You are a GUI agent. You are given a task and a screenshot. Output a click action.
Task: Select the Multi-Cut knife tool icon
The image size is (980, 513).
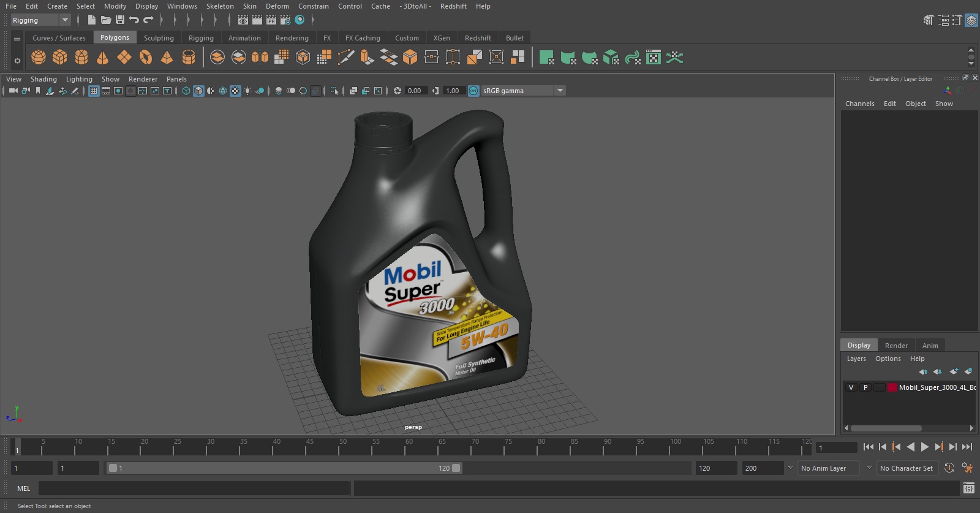[346, 58]
